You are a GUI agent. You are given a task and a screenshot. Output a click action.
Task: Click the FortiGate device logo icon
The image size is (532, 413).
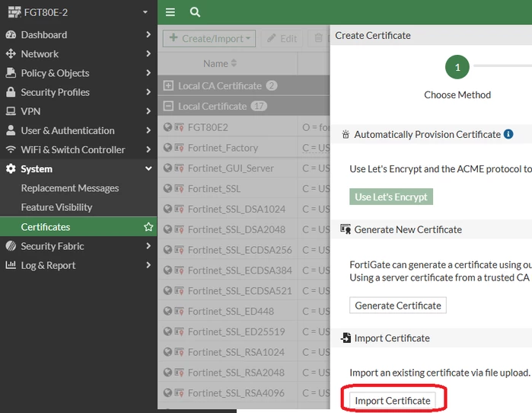point(14,12)
